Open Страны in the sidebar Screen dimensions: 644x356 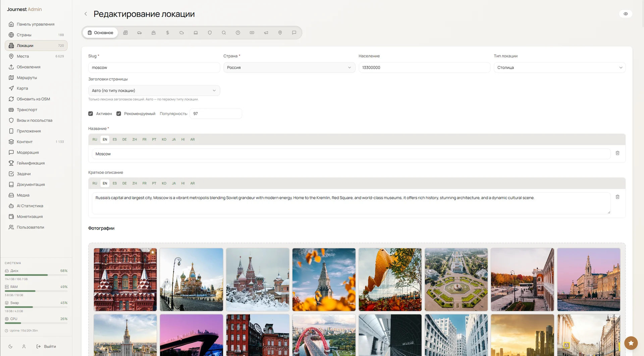click(x=36, y=35)
